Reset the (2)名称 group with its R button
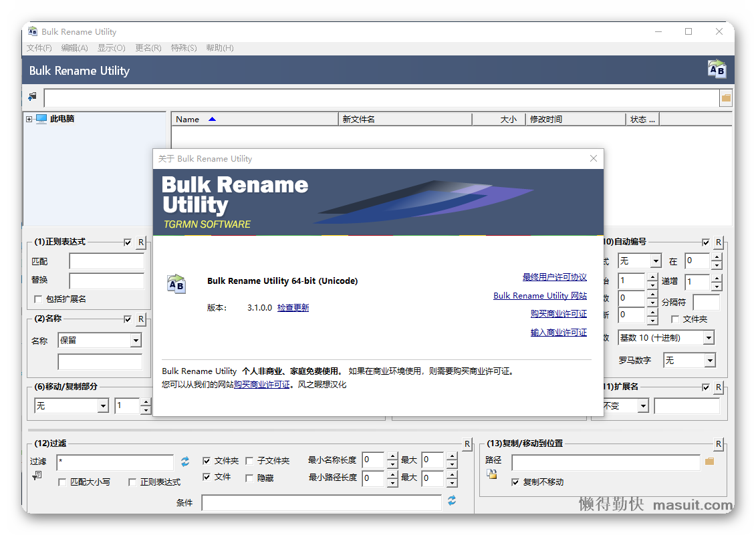This screenshot has width=756, height=535. 141,319
